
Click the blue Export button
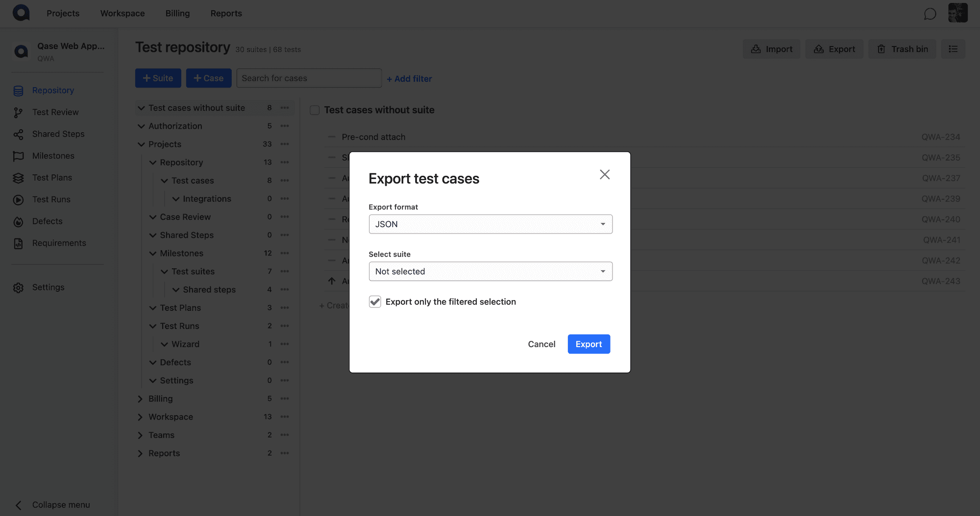(x=588, y=344)
